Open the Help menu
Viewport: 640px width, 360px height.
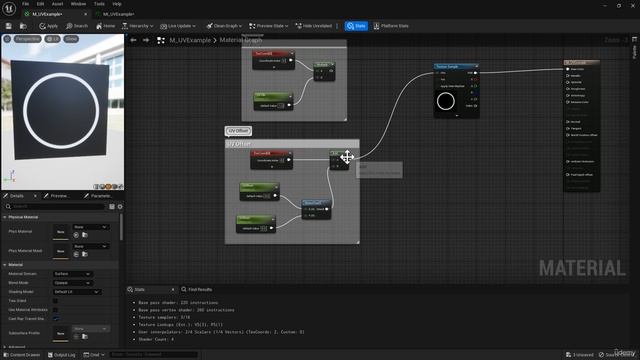[x=117, y=4]
